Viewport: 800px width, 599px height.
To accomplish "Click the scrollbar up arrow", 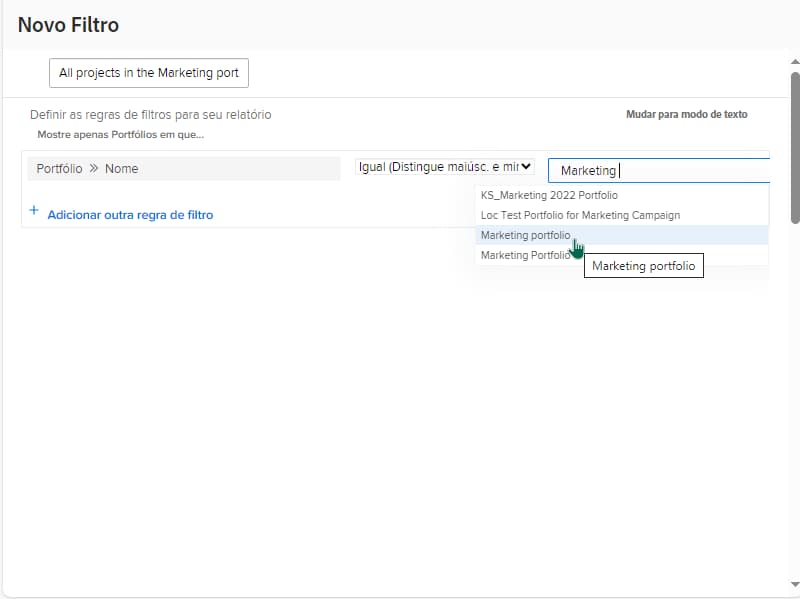I will pos(792,61).
